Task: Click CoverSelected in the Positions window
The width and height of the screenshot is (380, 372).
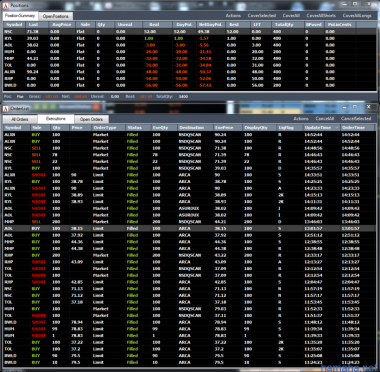Action: 262,16
